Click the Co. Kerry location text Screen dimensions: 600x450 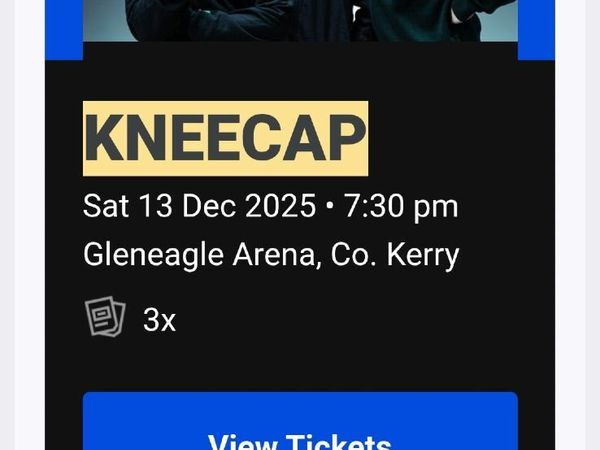(x=395, y=255)
